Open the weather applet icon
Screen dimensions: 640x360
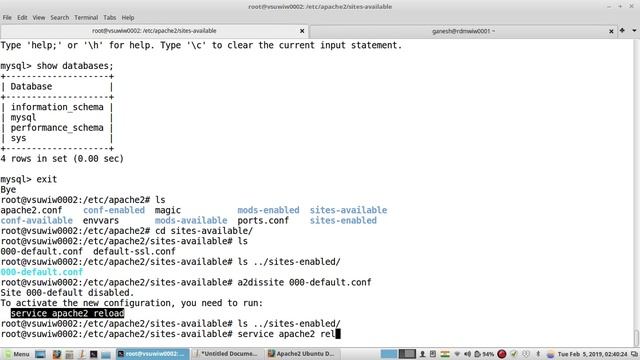pyautogui.click(x=550, y=354)
